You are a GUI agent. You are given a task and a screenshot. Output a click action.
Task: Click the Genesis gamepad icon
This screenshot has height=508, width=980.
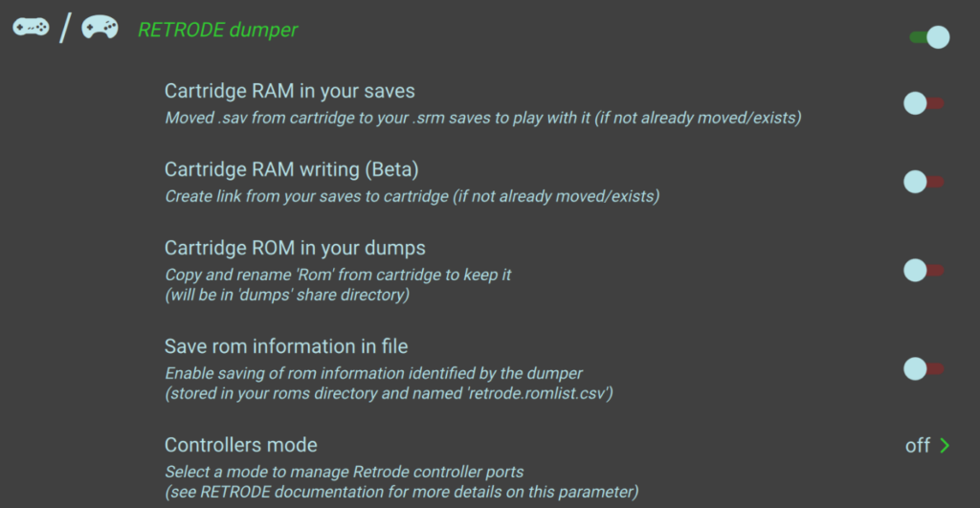(x=100, y=28)
